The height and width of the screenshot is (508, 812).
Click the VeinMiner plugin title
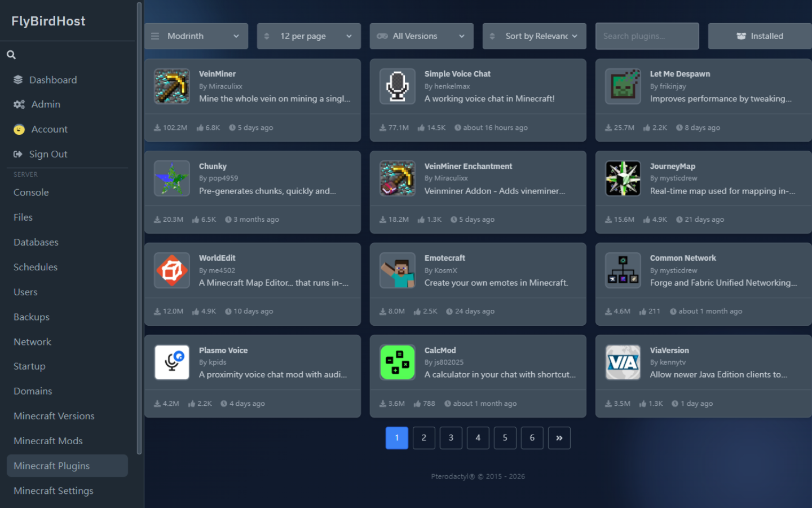coord(217,74)
